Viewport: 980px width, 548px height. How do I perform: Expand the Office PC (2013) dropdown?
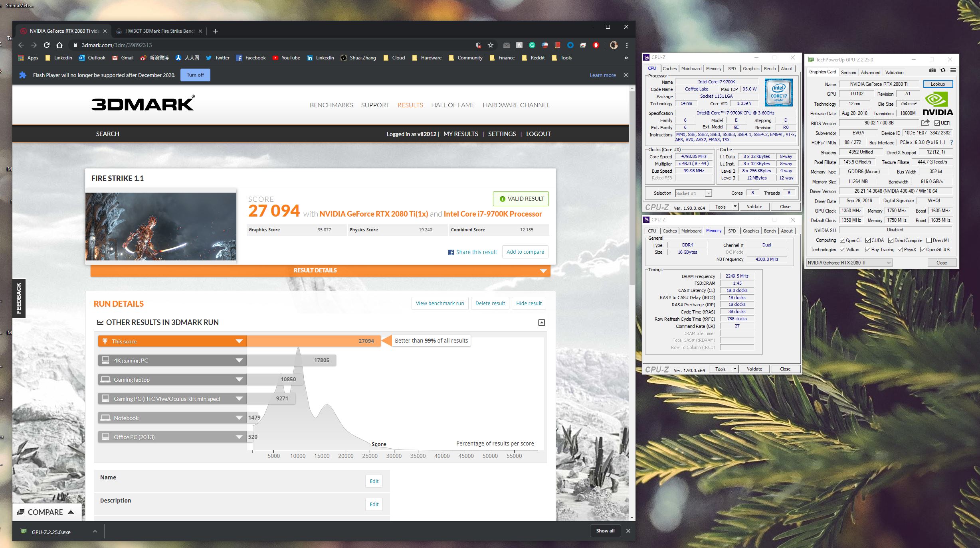(239, 437)
